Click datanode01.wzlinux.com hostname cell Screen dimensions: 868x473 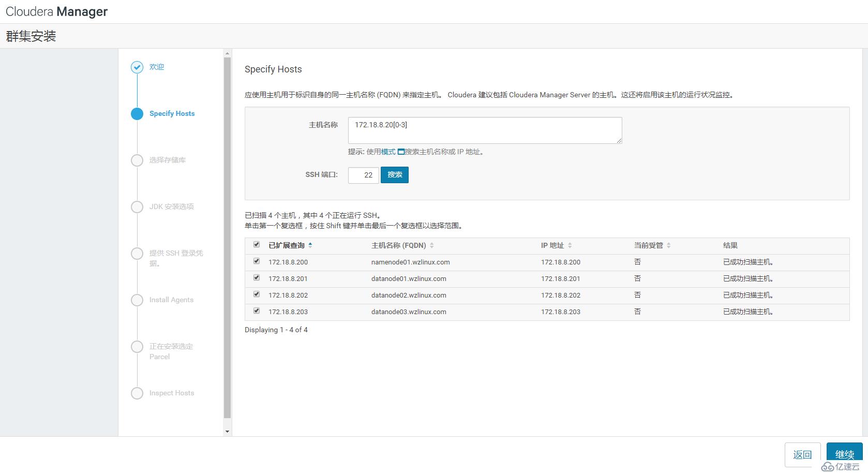pyautogui.click(x=409, y=279)
